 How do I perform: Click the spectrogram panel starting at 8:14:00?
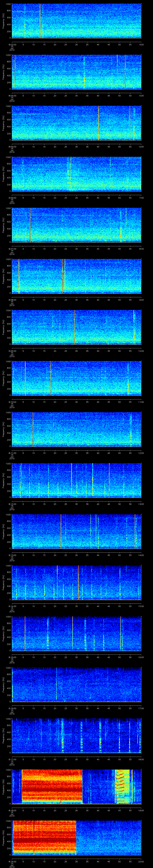coord(77,583)
